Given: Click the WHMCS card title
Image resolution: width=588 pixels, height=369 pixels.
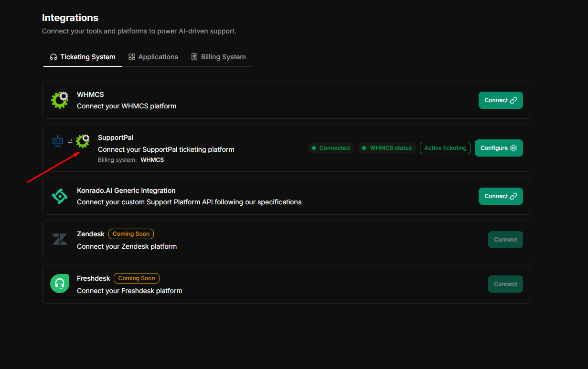Looking at the screenshot, I should tap(90, 95).
